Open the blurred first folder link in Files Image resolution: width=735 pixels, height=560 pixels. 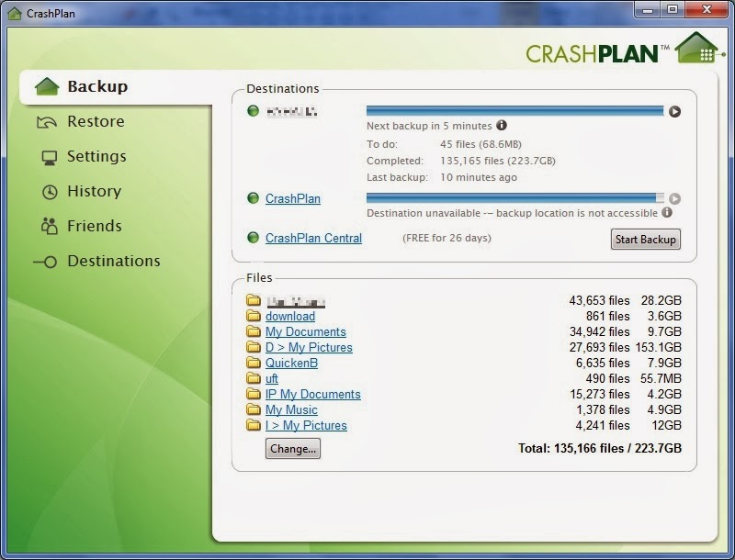(295, 301)
